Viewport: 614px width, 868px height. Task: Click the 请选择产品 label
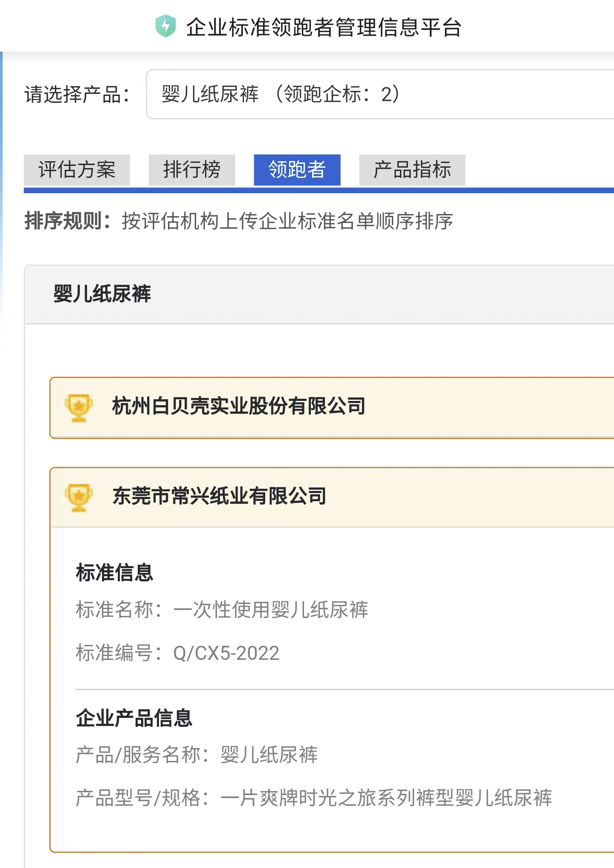(77, 94)
